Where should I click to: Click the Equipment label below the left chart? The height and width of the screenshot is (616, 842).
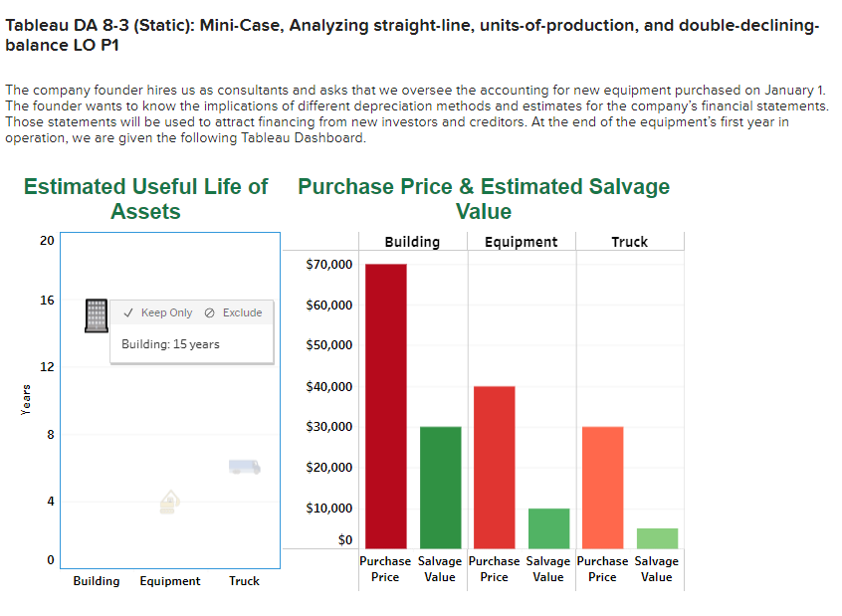point(169,581)
